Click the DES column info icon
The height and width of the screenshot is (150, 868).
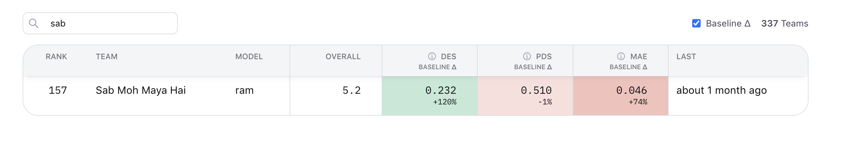coord(432,56)
